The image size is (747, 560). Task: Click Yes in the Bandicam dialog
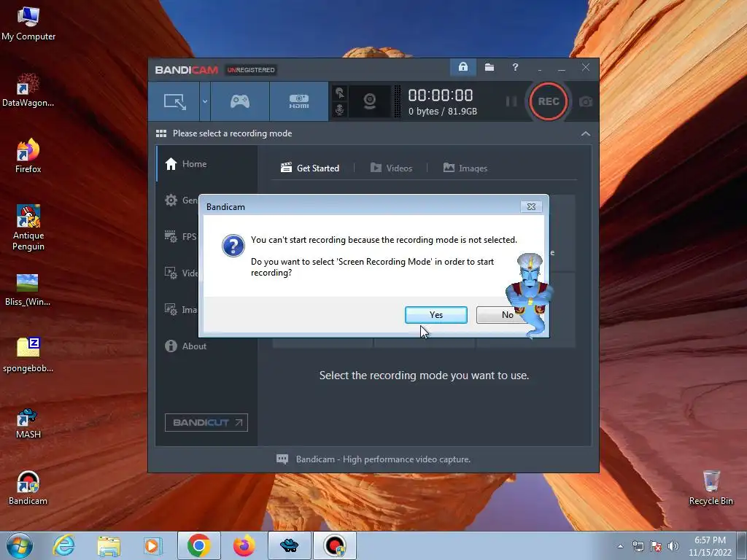(x=436, y=315)
